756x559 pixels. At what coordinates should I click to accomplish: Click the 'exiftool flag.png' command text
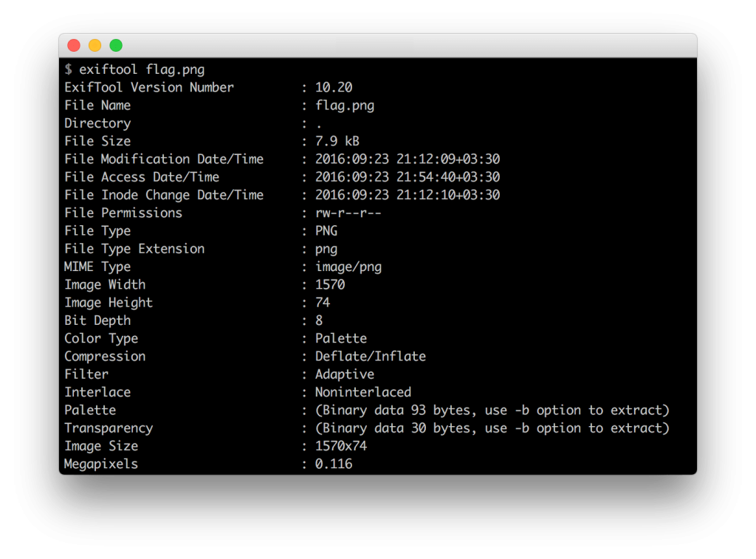pyautogui.click(x=142, y=69)
